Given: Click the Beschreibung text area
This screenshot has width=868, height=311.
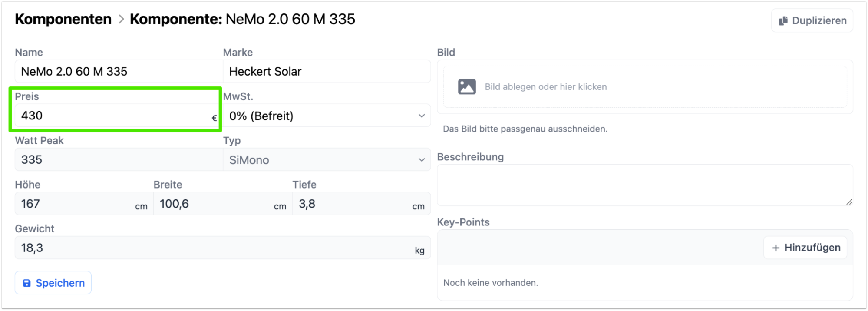Looking at the screenshot, I should click(x=644, y=185).
